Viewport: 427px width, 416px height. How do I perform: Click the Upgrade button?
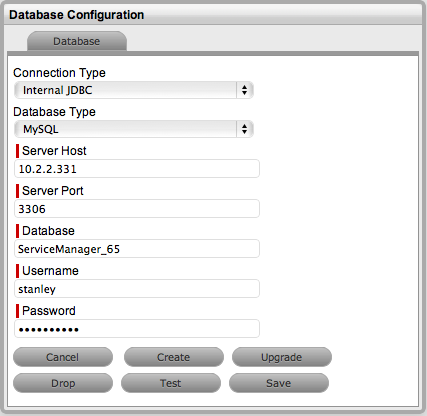coord(282,357)
